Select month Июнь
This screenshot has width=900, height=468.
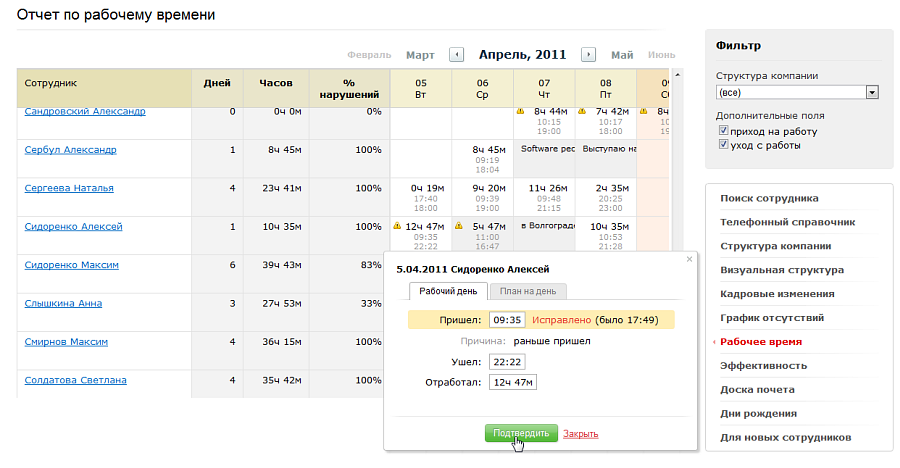(x=661, y=55)
